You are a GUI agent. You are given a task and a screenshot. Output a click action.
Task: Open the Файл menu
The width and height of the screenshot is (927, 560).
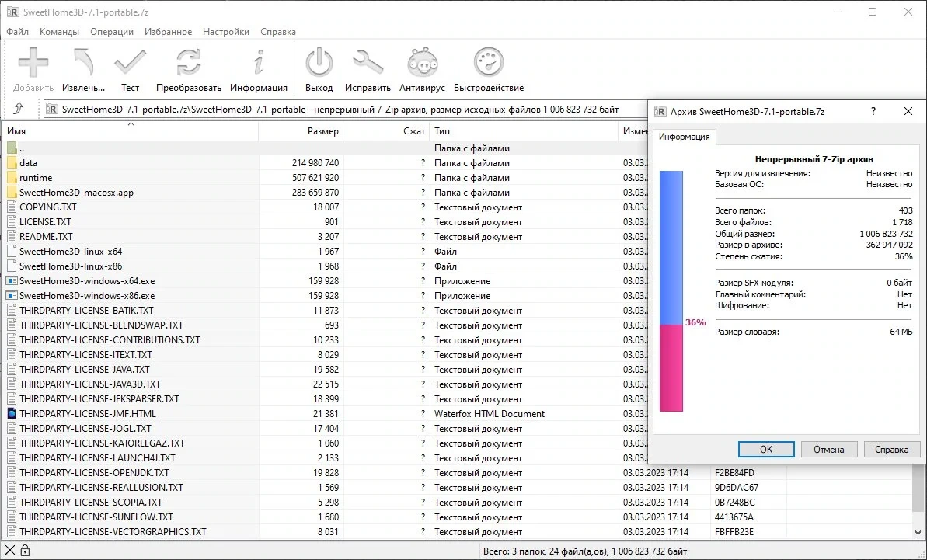coord(18,32)
